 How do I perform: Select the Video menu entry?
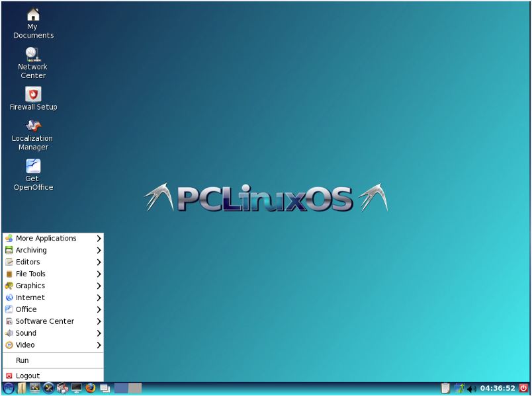pos(24,344)
